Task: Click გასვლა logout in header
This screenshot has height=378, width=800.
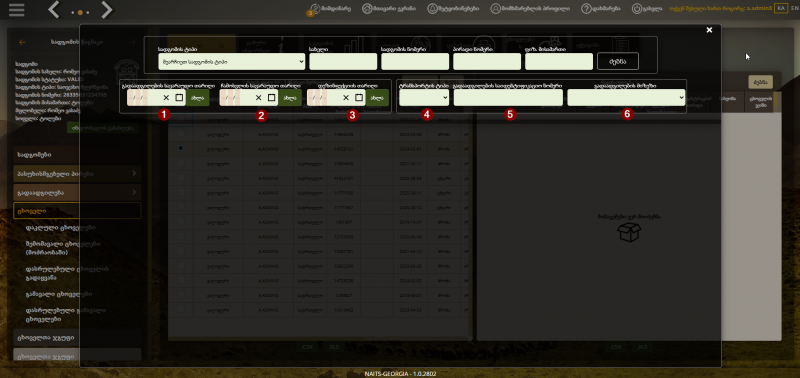Action: (x=647, y=9)
